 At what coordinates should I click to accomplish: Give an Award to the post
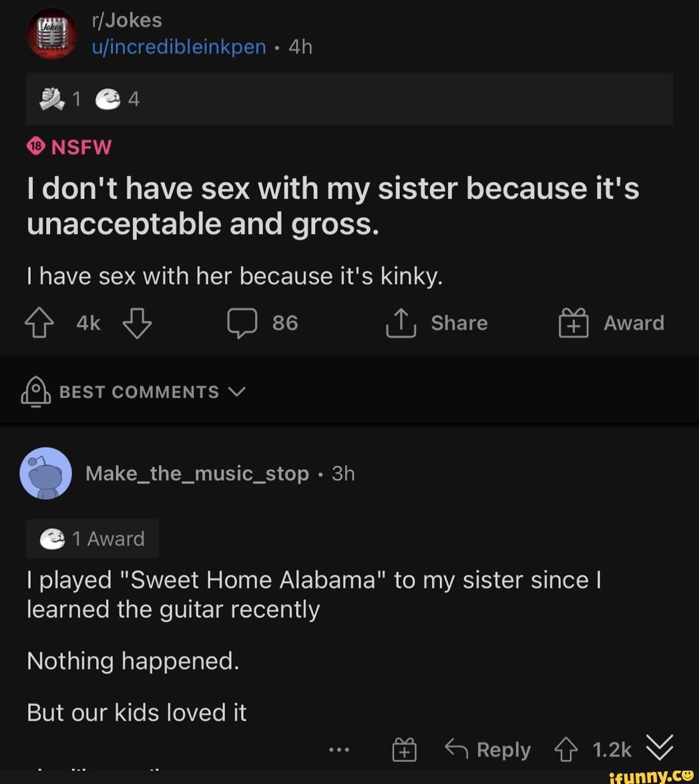coord(573,324)
